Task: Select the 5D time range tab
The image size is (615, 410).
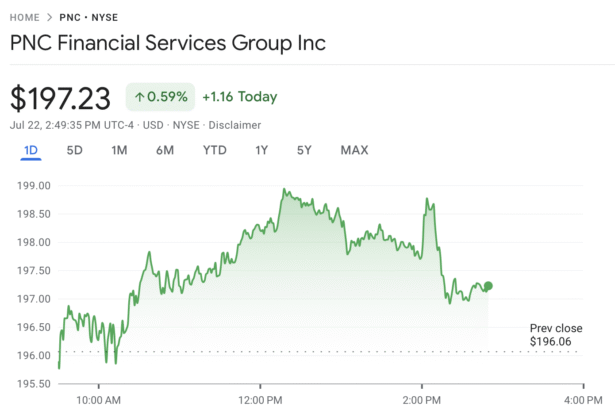Action: (75, 150)
